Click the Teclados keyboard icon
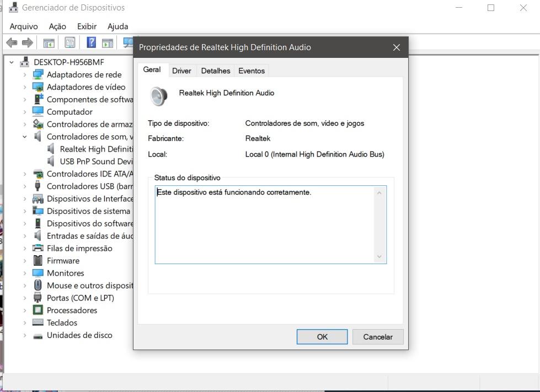The height and width of the screenshot is (392, 540). coord(38,322)
